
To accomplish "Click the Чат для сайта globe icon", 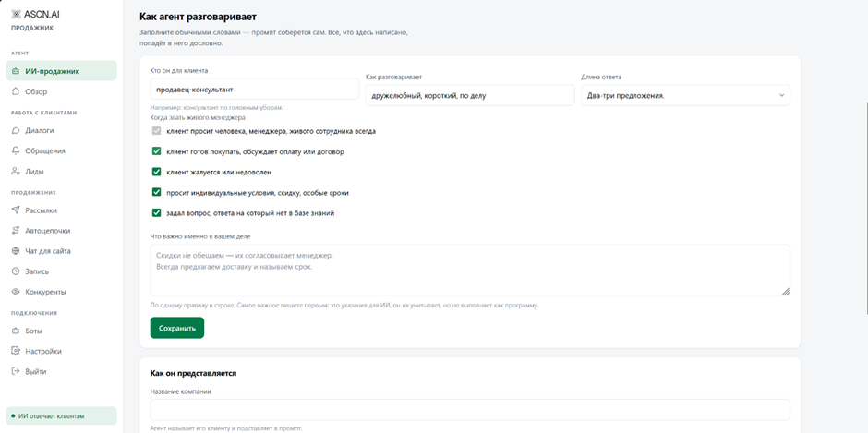I will point(16,251).
